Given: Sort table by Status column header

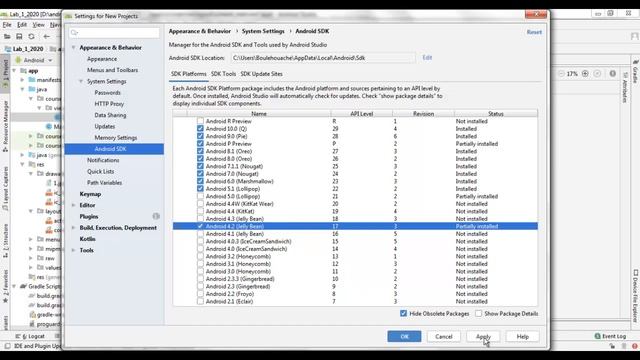Looking at the screenshot, I should (x=496, y=113).
